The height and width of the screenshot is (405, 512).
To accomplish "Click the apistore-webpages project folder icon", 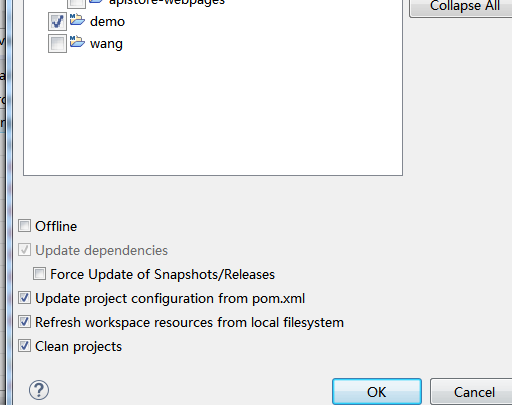I will point(96,2).
